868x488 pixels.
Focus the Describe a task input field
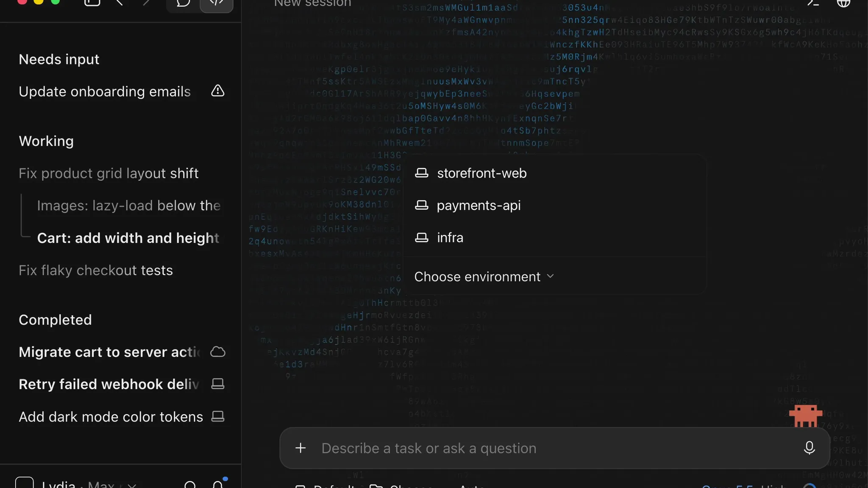tap(555, 448)
